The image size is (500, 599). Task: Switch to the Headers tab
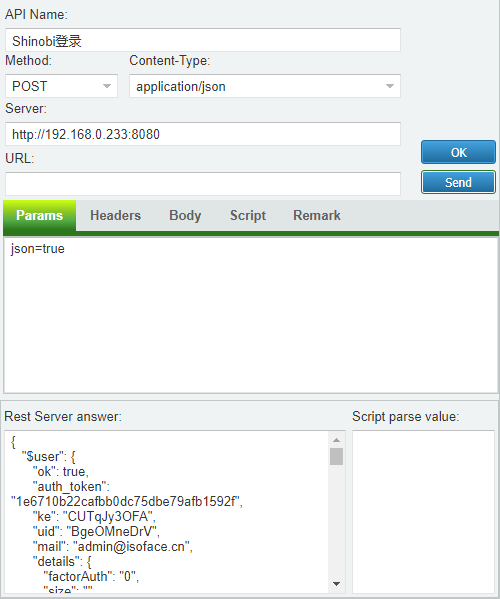click(x=115, y=215)
